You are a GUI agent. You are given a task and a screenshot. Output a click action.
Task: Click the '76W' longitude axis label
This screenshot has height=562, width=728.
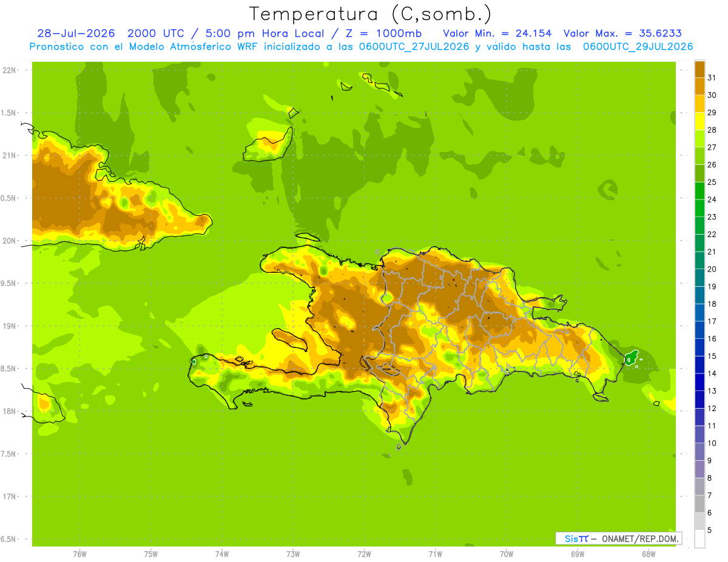79,554
